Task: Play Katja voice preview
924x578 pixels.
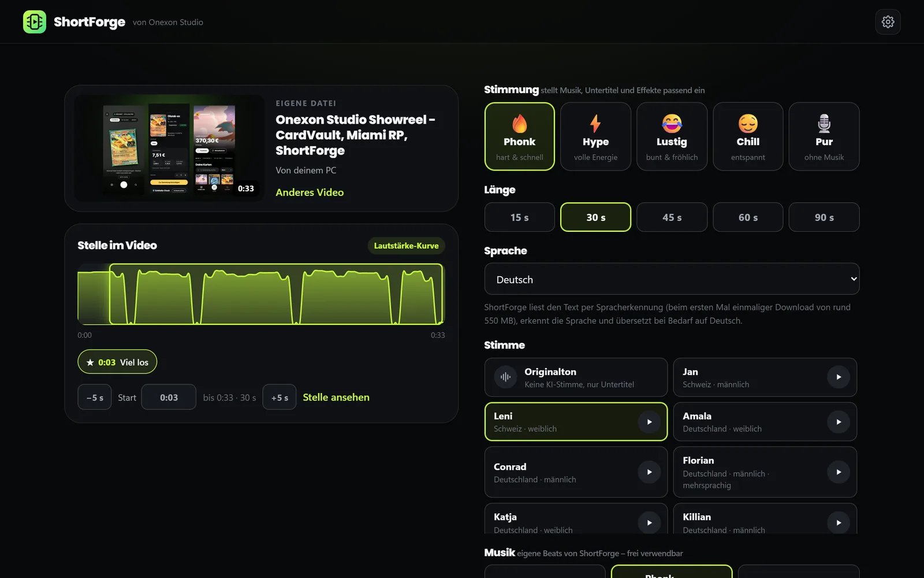Action: [x=649, y=523]
